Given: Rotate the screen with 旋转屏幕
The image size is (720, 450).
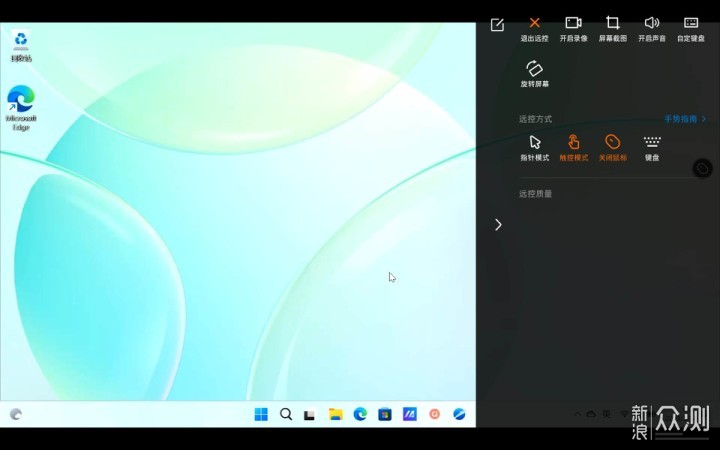Looking at the screenshot, I should click(x=534, y=74).
